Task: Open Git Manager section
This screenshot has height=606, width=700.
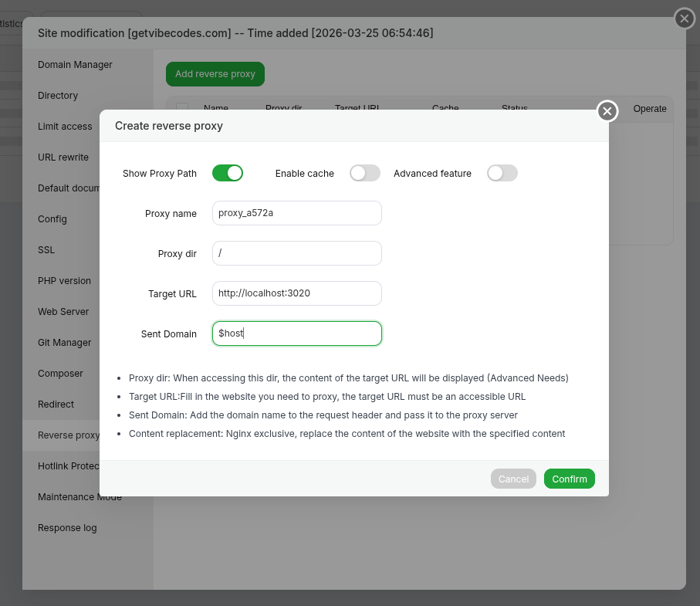Action: pyautogui.click(x=64, y=343)
